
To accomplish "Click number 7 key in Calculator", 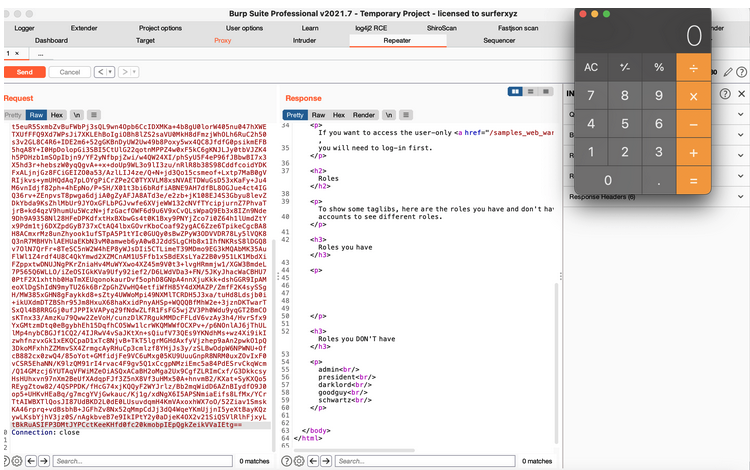I will coord(591,96).
